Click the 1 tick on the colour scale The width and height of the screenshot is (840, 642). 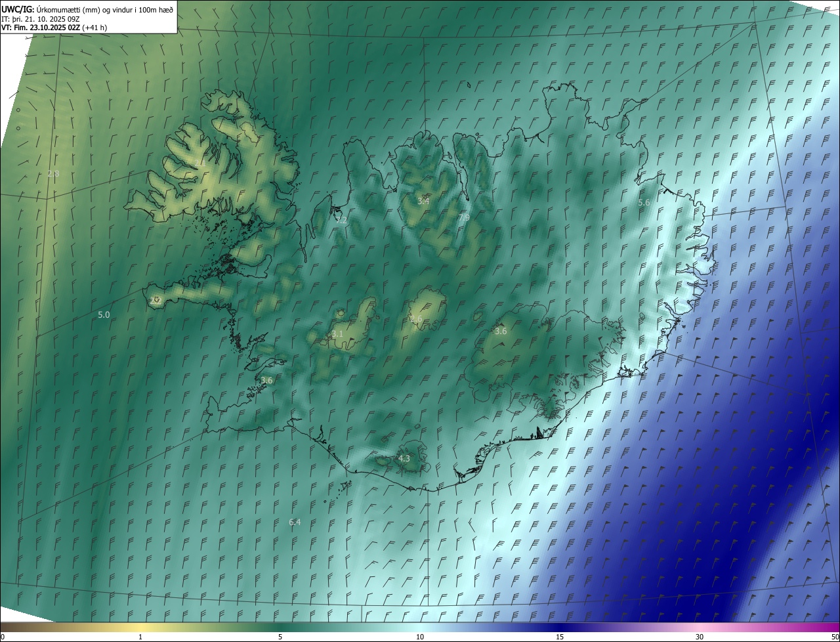click(140, 637)
